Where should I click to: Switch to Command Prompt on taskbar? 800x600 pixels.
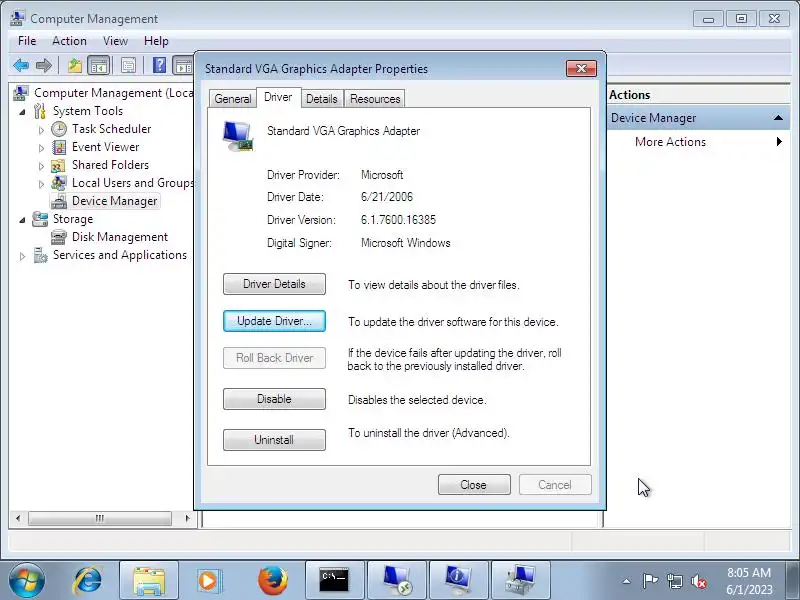pos(335,580)
